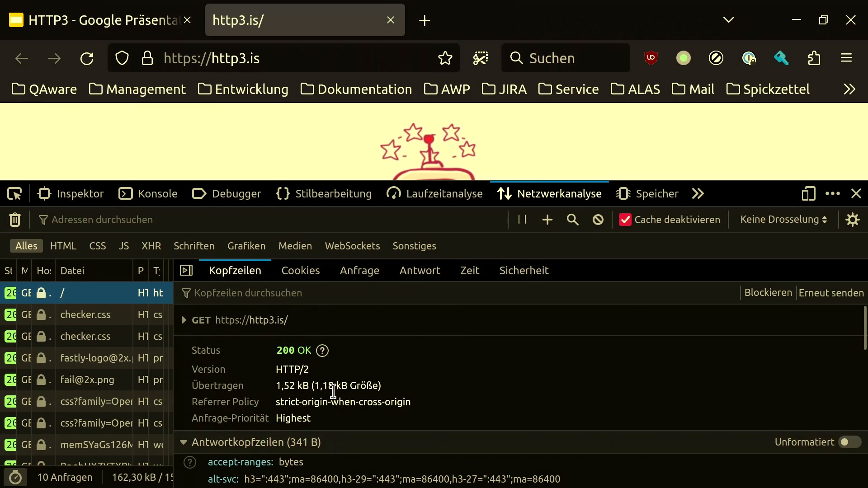Uncheck Cache deaktivieren checkbox

[625, 220]
